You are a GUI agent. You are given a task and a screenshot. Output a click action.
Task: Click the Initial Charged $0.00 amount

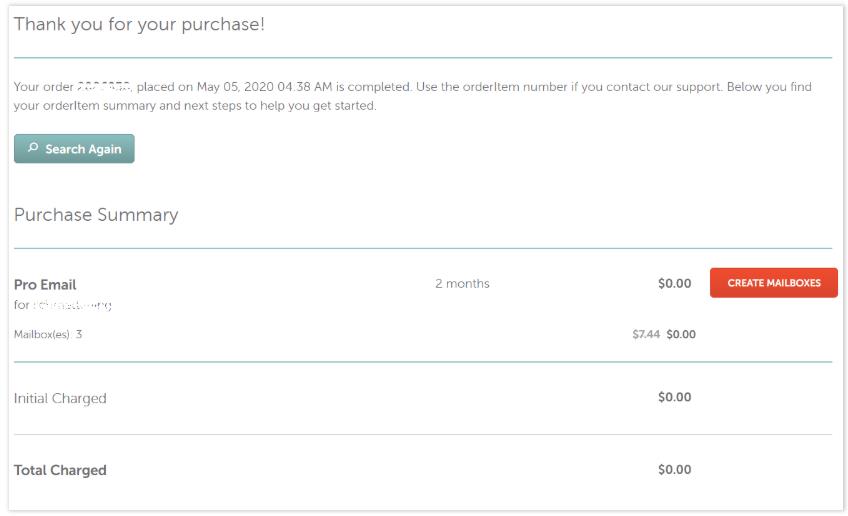(674, 397)
